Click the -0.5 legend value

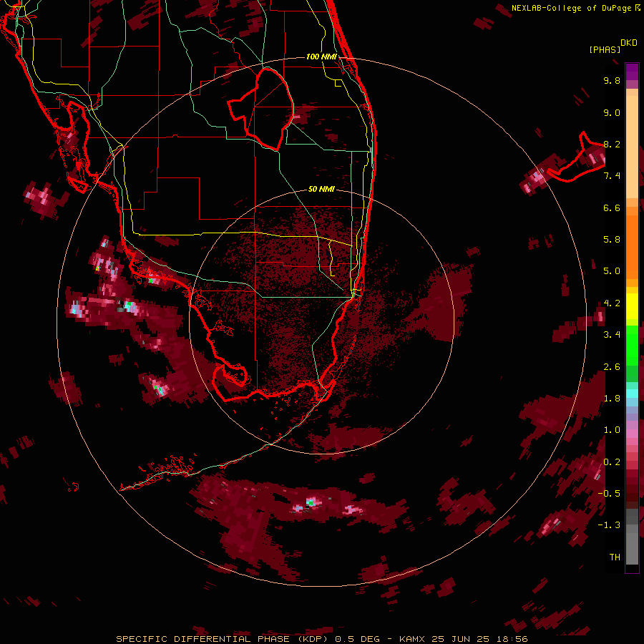pyautogui.click(x=609, y=493)
